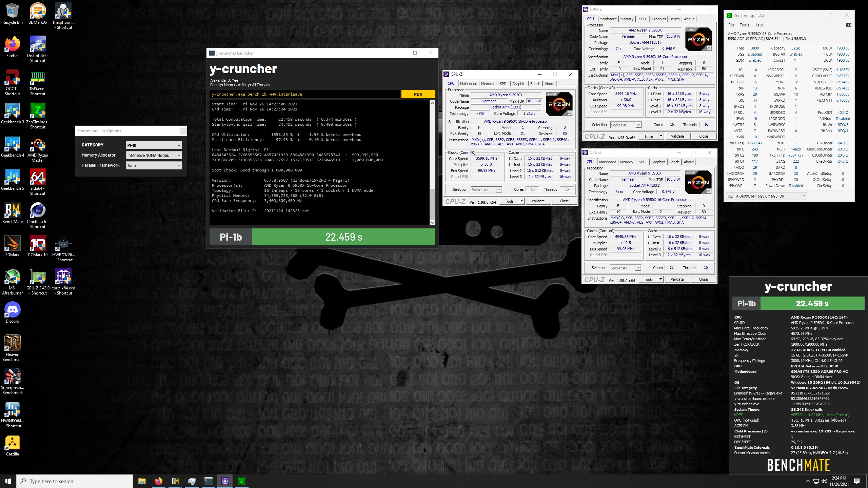Open the TM5.exe shortcut icon

click(38, 82)
